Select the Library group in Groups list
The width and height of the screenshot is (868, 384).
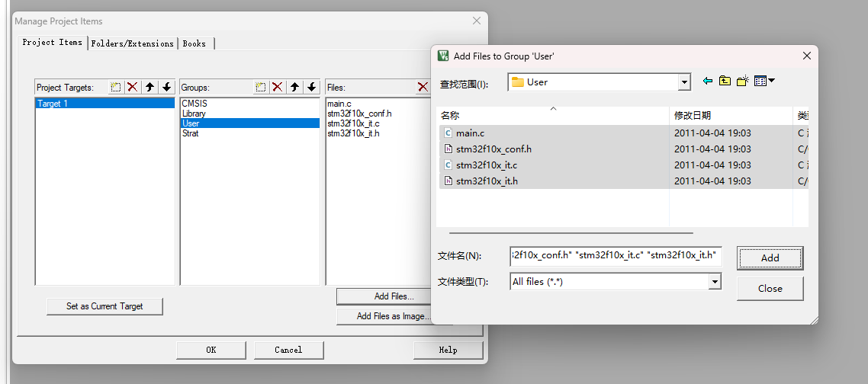pyautogui.click(x=194, y=114)
